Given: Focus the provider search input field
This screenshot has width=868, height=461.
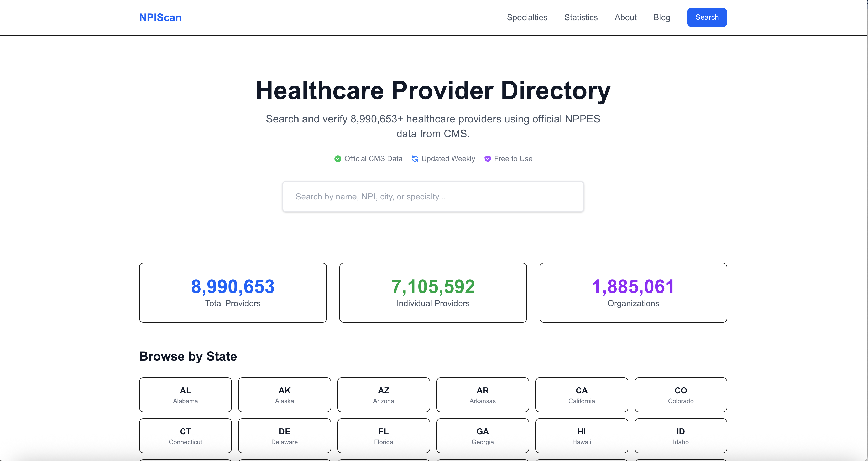Looking at the screenshot, I should pos(433,197).
